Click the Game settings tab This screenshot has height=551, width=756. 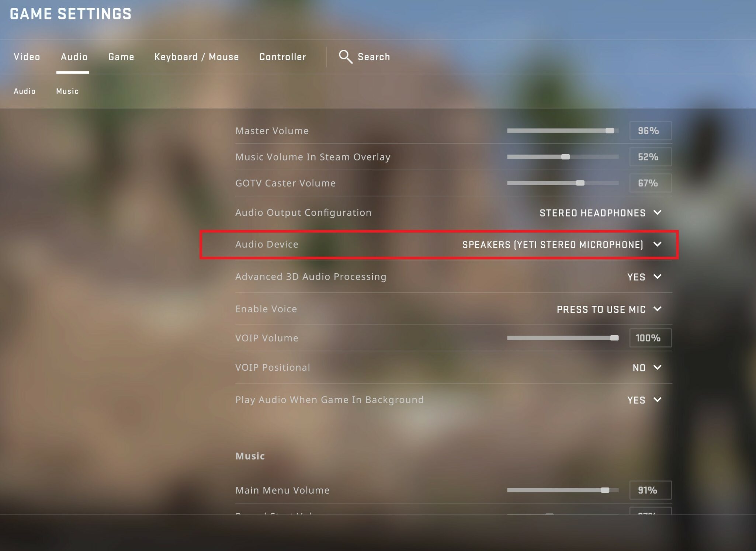click(x=121, y=57)
